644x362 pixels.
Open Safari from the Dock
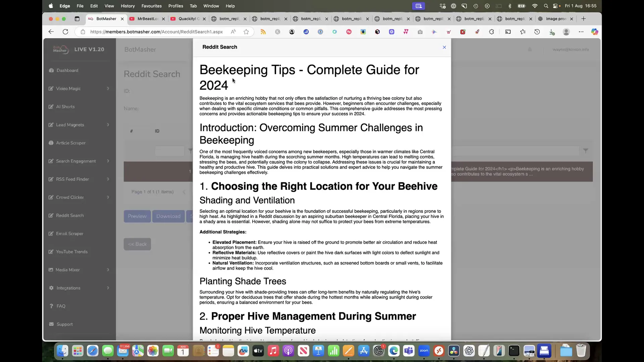(93, 351)
